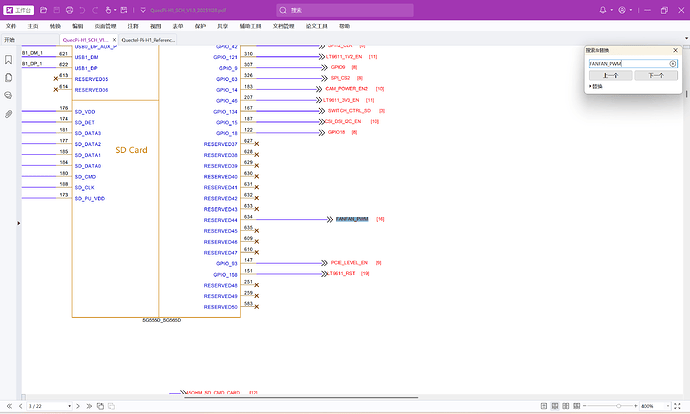Click the print icon in title bar

(70, 10)
